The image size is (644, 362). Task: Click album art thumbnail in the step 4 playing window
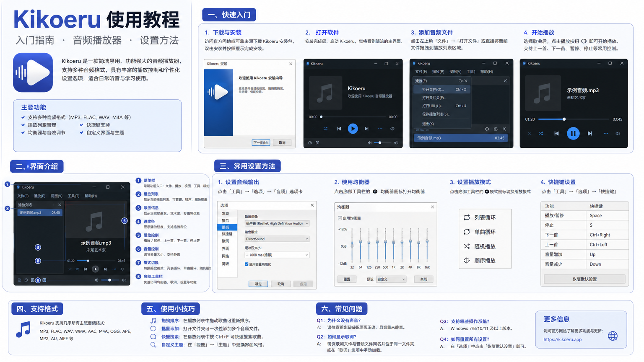[543, 93]
